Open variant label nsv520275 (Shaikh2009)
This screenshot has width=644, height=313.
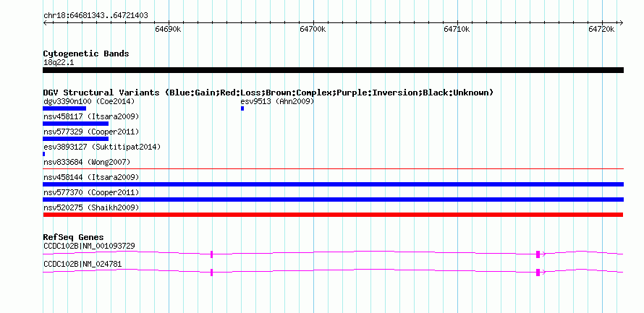tap(91, 208)
